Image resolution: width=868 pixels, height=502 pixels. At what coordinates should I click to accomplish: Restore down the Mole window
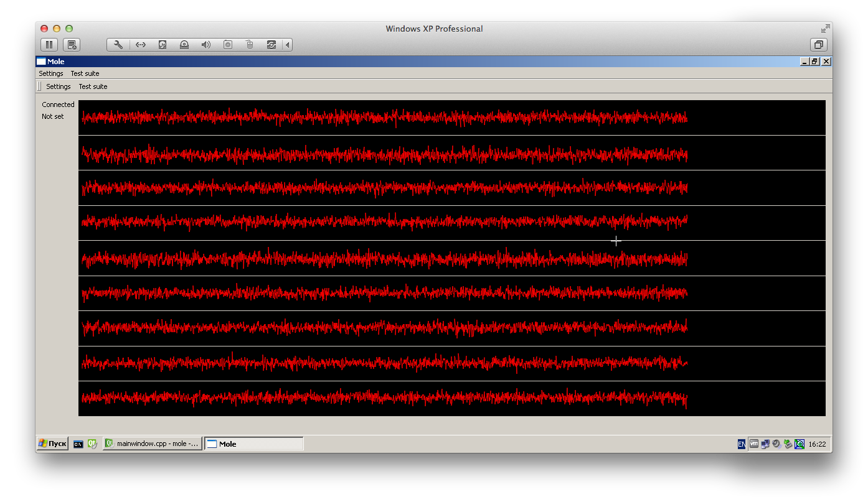814,62
